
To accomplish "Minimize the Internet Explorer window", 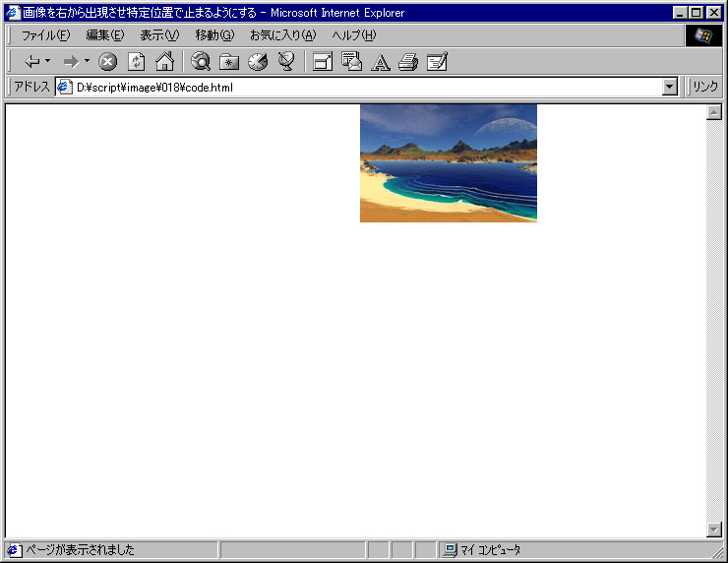I will 680,13.
